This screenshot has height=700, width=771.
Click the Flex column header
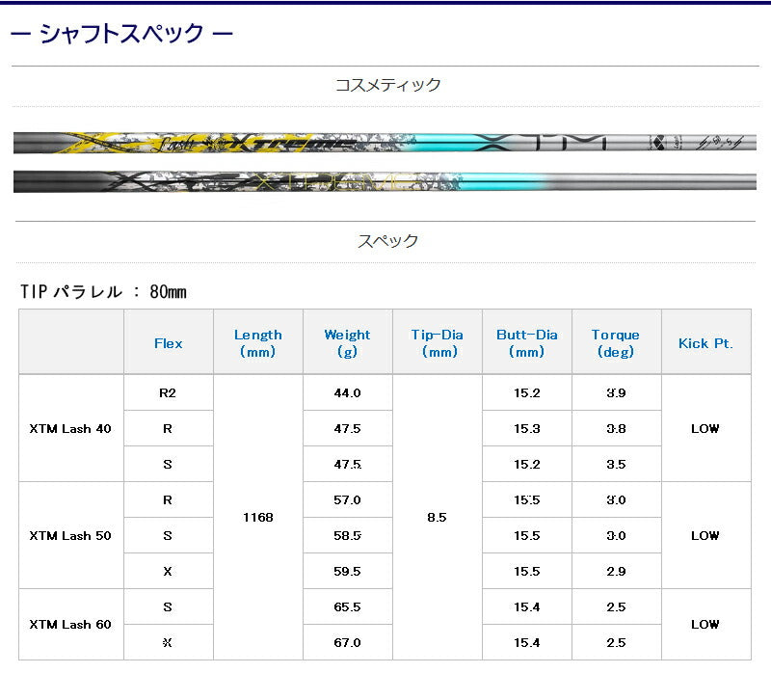pyautogui.click(x=168, y=343)
